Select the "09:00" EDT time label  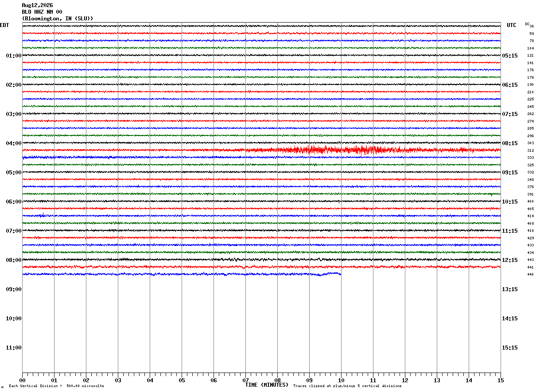(x=14, y=289)
